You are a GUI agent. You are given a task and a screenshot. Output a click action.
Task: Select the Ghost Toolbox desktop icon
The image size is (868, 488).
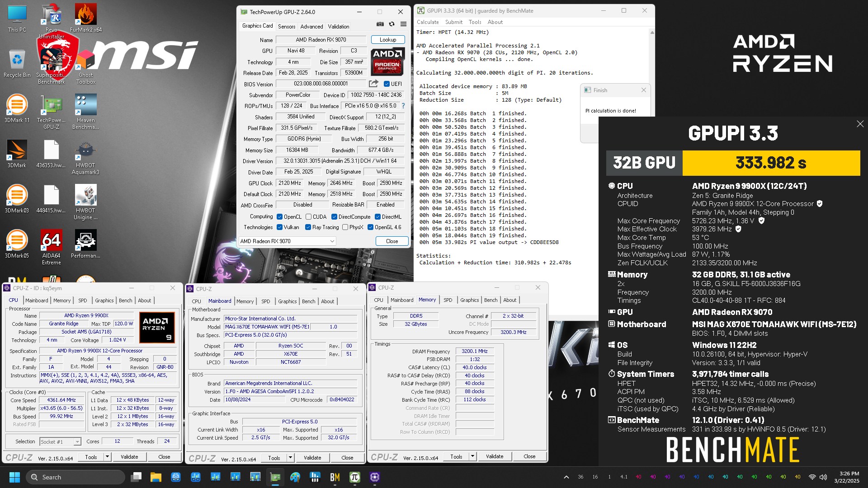click(x=85, y=67)
